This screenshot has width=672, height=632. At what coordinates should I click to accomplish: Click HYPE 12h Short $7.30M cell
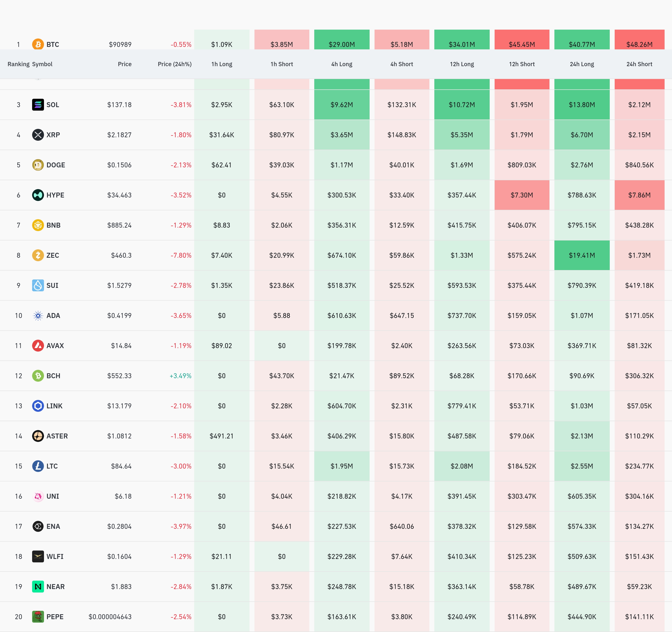click(522, 195)
